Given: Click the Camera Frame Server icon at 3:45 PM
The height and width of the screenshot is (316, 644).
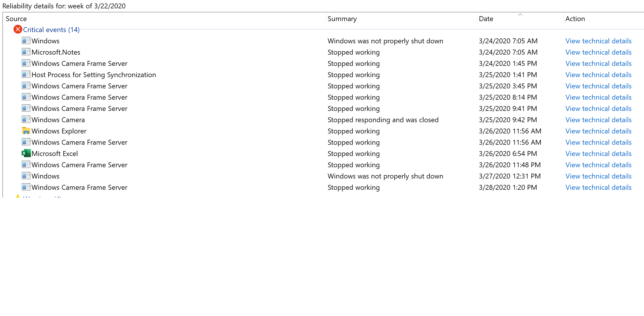Looking at the screenshot, I should (x=26, y=86).
